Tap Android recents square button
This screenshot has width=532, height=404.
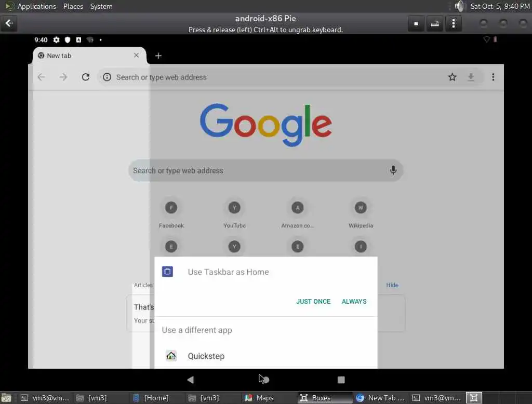[341, 380]
